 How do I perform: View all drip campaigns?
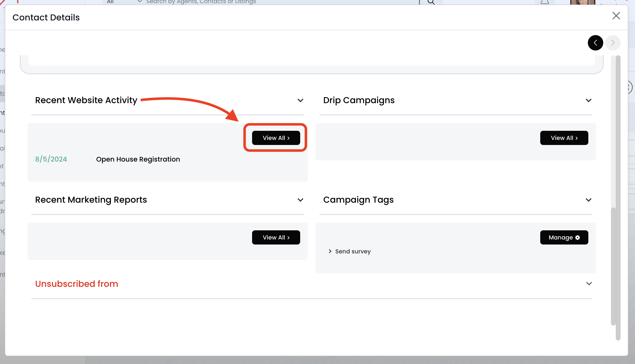[564, 138]
